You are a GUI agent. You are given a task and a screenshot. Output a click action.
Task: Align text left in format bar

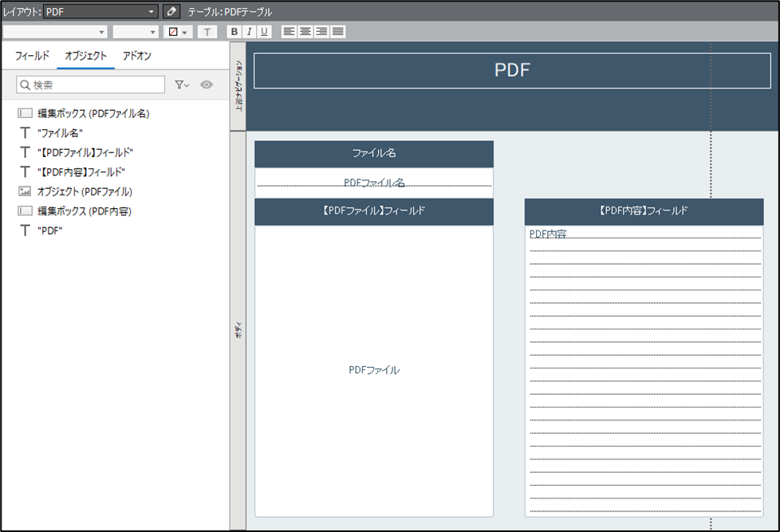point(289,32)
